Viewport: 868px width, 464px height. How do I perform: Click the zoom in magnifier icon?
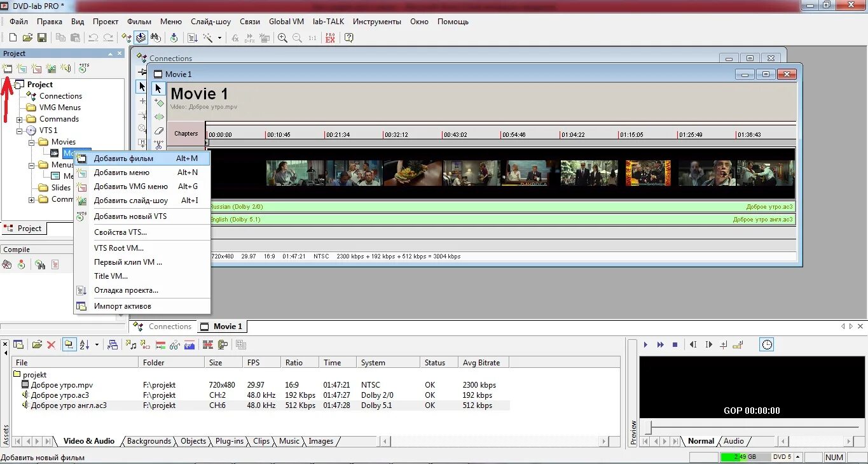click(282, 38)
